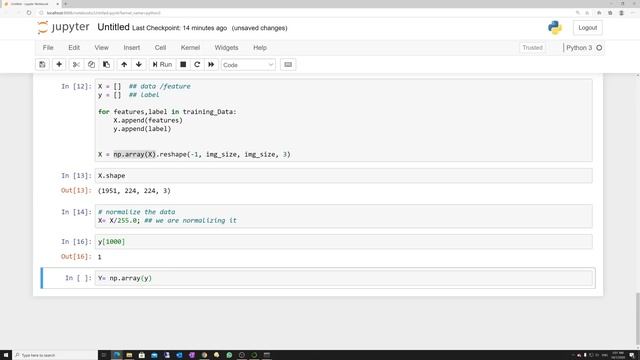Screen dimensions: 640x360
Task: Move selected cell down arrow
Action: tap(139, 64)
